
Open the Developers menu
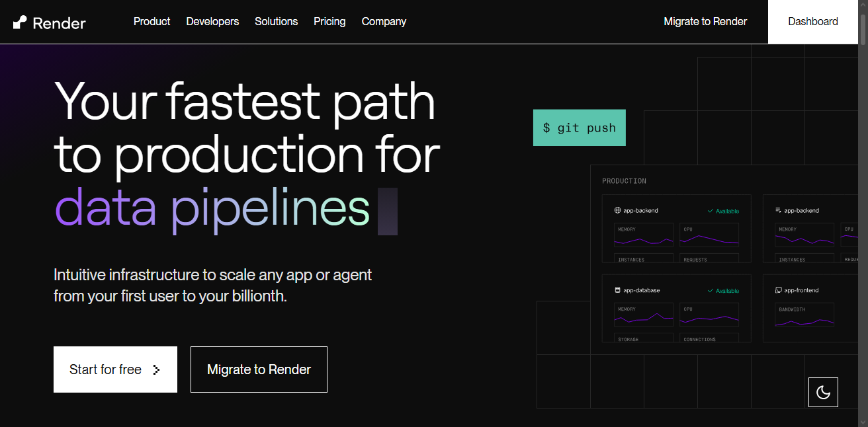(x=212, y=22)
